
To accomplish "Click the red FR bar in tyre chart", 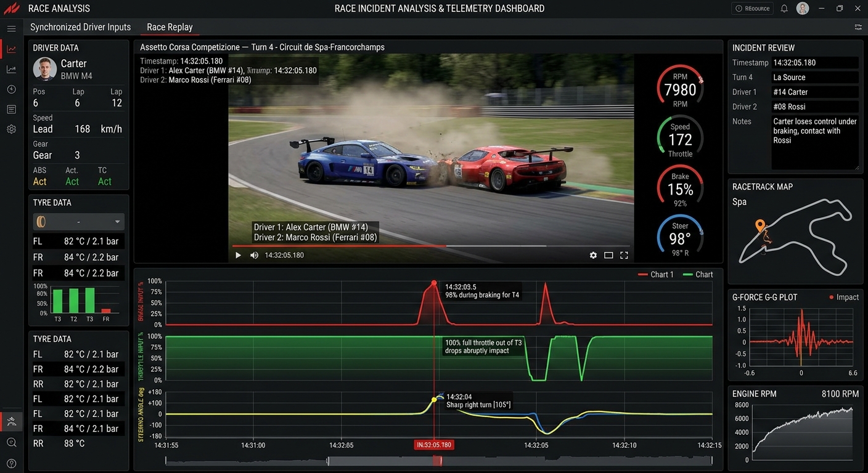I will click(106, 311).
